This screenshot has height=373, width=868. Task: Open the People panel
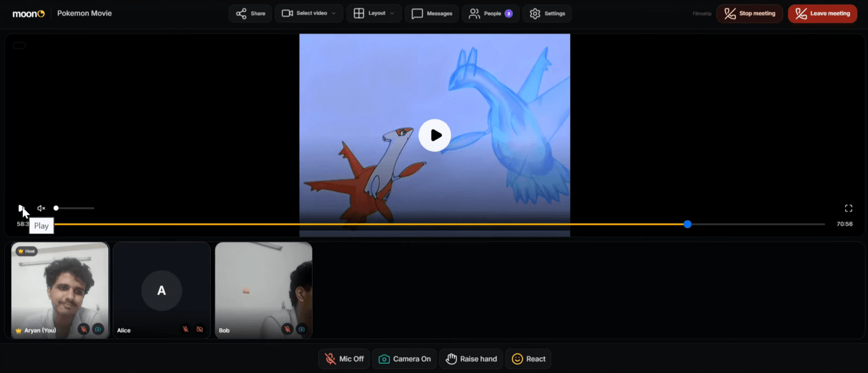(491, 14)
